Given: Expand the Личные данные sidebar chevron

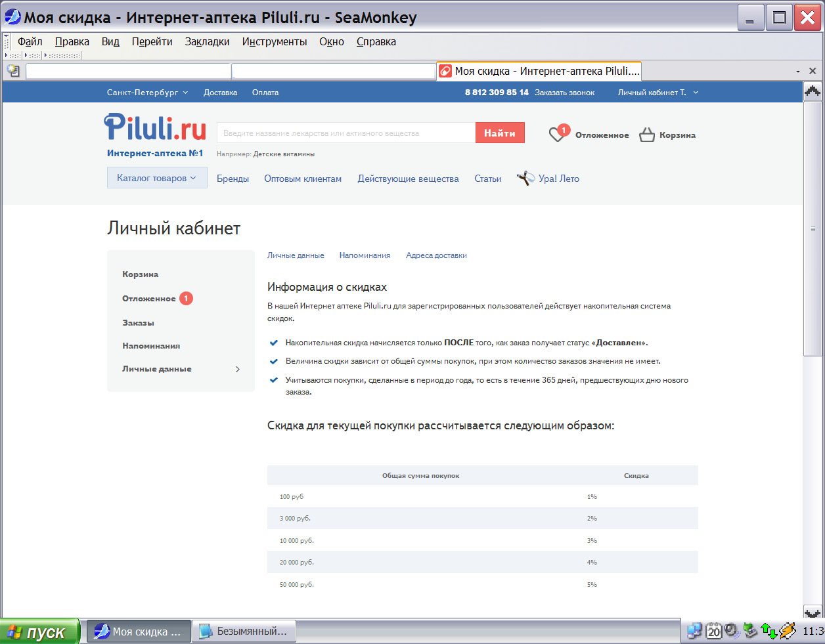Looking at the screenshot, I should click(238, 369).
